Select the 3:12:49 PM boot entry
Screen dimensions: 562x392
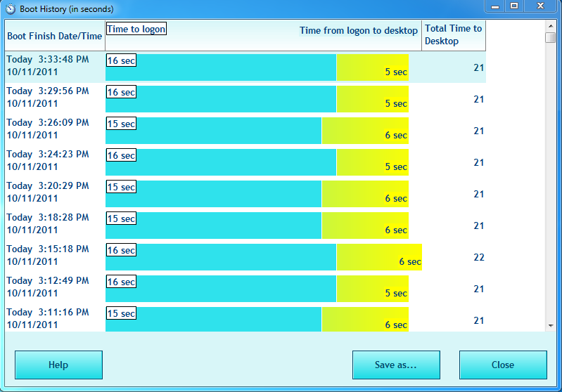point(245,288)
